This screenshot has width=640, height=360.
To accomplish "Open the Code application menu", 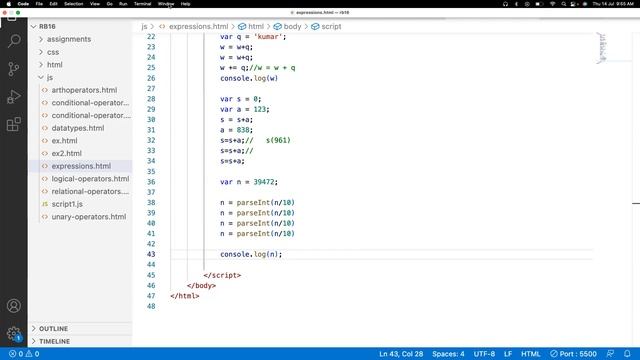I will click(x=23, y=4).
